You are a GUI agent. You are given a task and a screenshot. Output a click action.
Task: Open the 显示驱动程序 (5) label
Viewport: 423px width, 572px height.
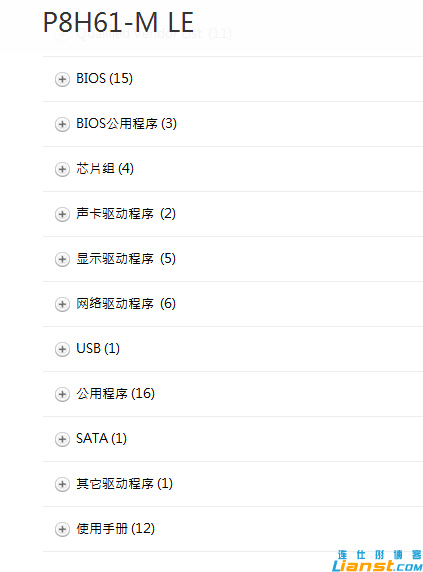(x=126, y=259)
